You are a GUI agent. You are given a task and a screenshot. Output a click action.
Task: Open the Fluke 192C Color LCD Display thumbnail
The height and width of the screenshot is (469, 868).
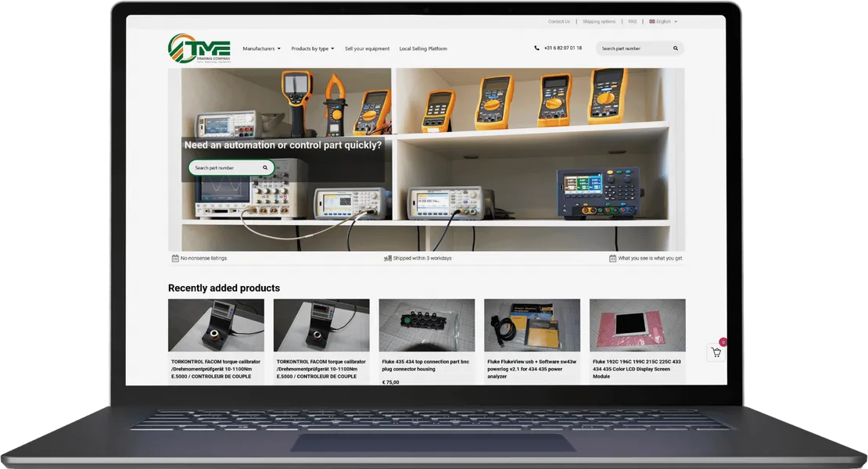click(x=637, y=325)
